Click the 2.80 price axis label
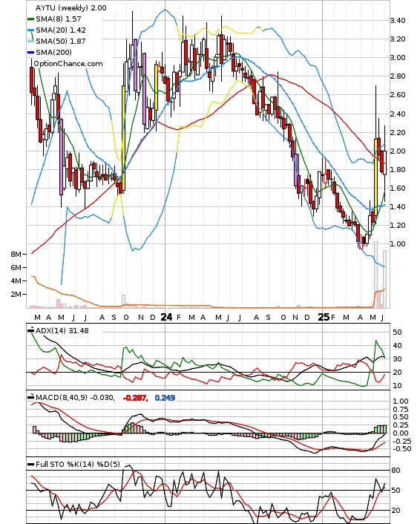420x524 pixels. 398,76
